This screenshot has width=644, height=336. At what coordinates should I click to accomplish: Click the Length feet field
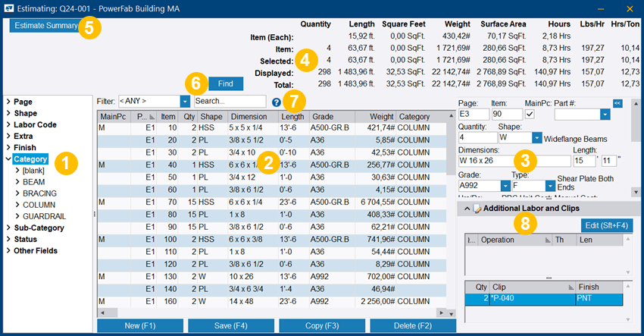(x=584, y=161)
